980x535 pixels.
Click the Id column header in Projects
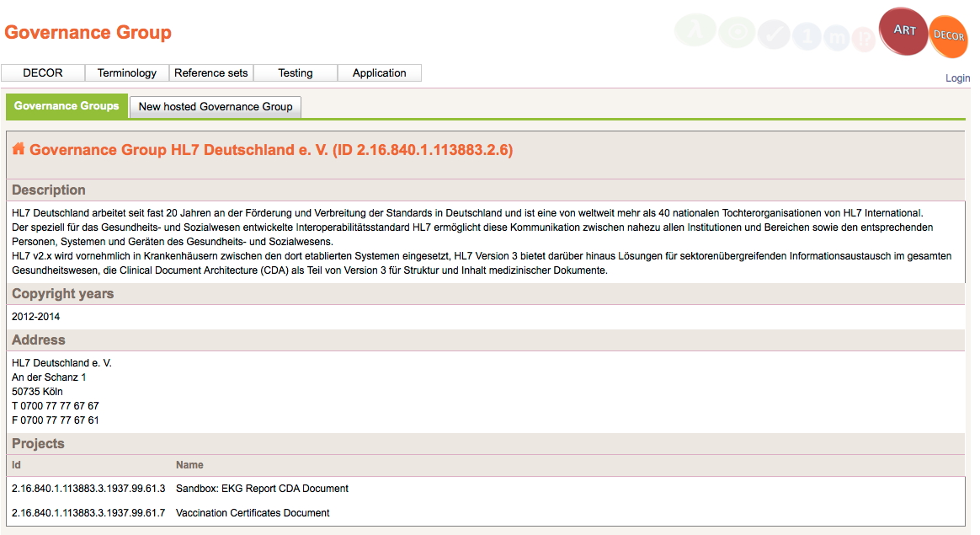point(16,465)
